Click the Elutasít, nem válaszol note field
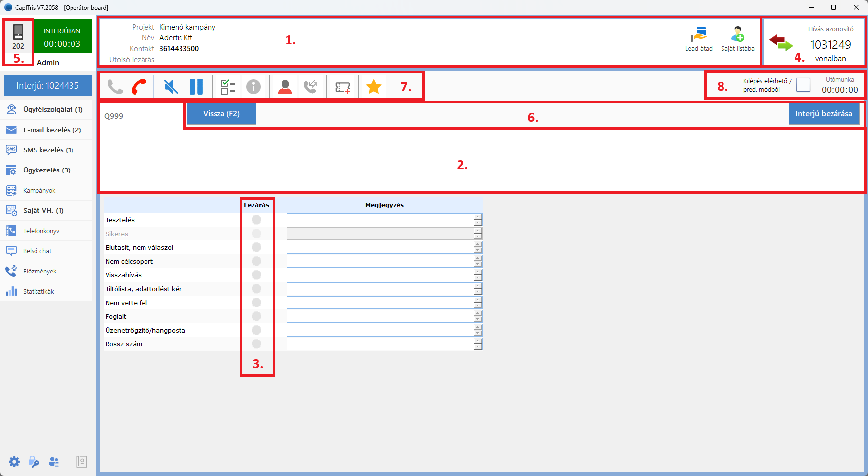Viewport: 868px width, 476px height. (x=380, y=247)
